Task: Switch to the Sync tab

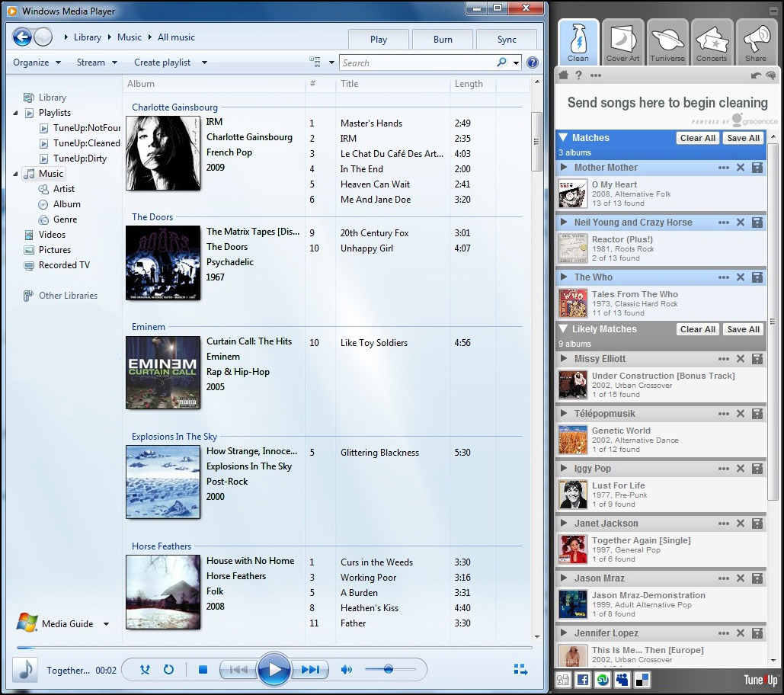Action: 507,40
